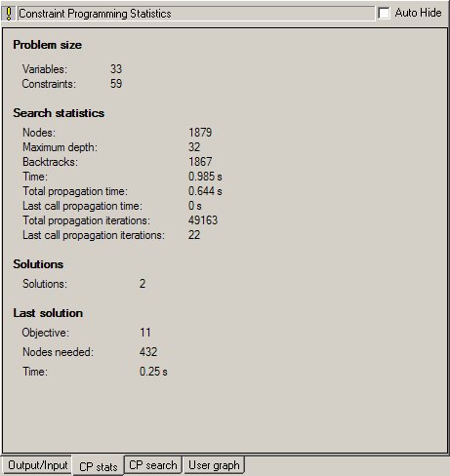This screenshot has height=476, width=450.
Task: Click the Constraints count 59
Action: coord(116,84)
